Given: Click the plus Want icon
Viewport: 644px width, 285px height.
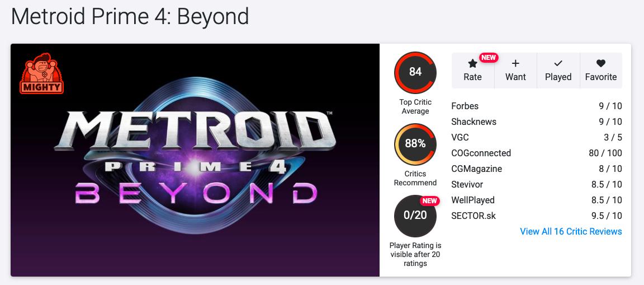Looking at the screenshot, I should (515, 63).
